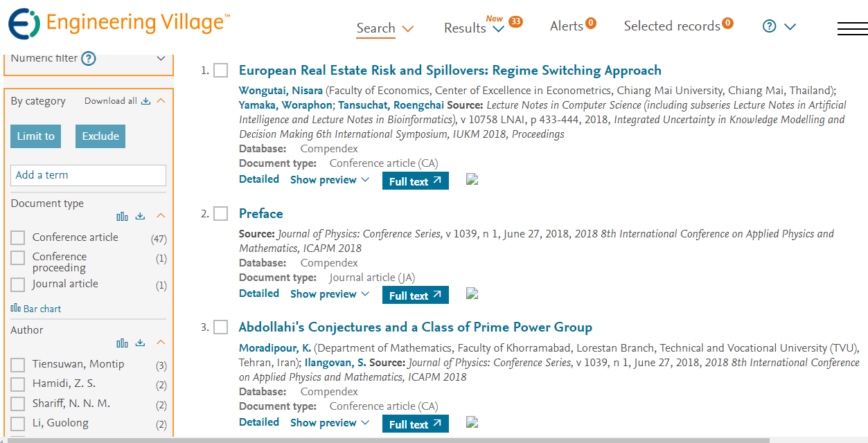
Task: Check the Journal article filter
Action: coord(18,284)
